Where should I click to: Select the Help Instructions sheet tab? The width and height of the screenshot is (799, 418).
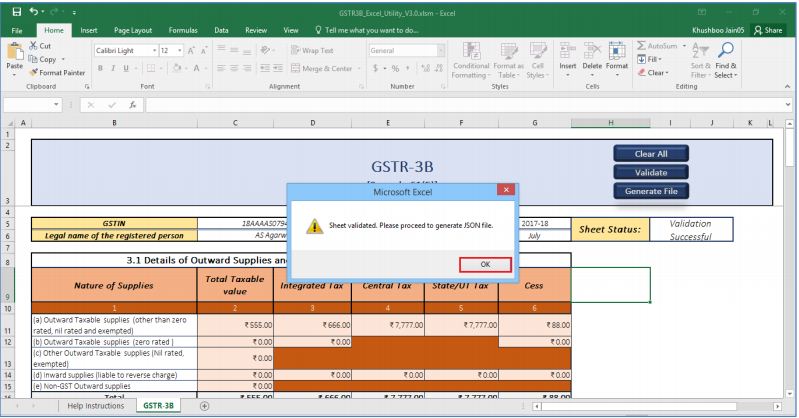coord(96,406)
